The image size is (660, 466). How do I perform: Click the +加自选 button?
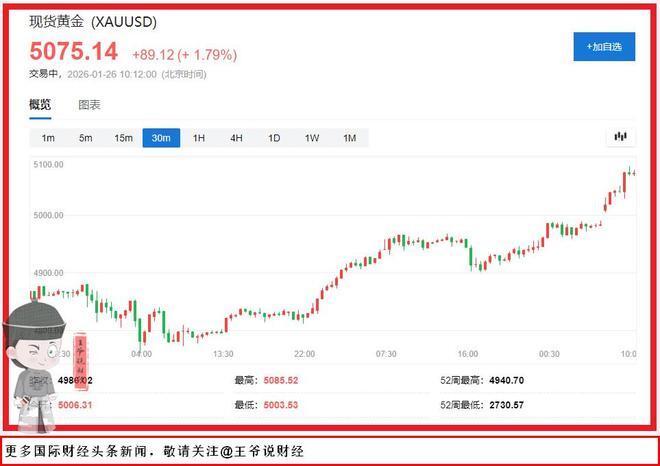pos(604,47)
